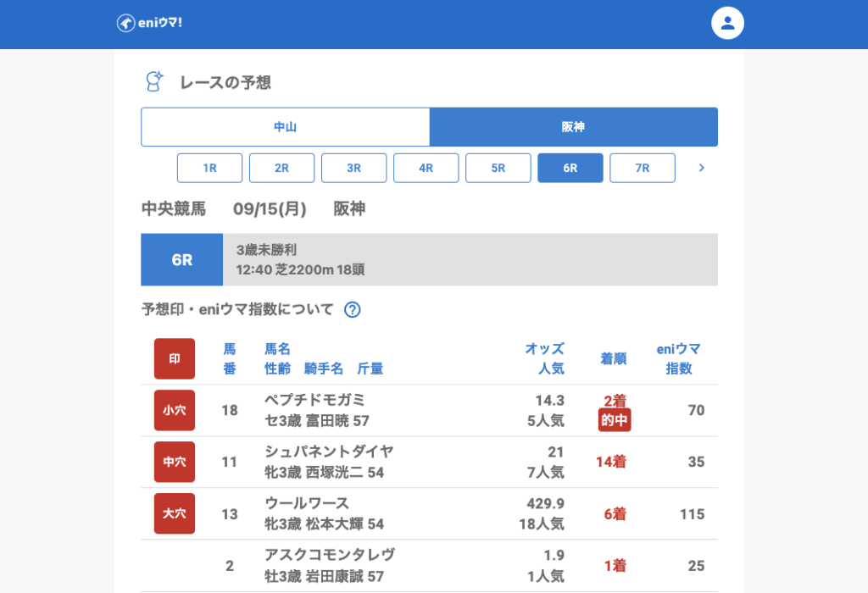Screen dimensions: 868x593
Task: Click the race prediction heading icon
Action: pos(154,81)
